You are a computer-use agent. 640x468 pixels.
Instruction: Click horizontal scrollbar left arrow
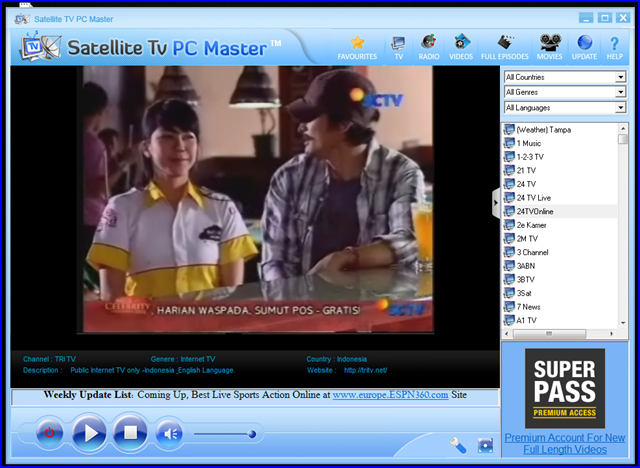[507, 334]
